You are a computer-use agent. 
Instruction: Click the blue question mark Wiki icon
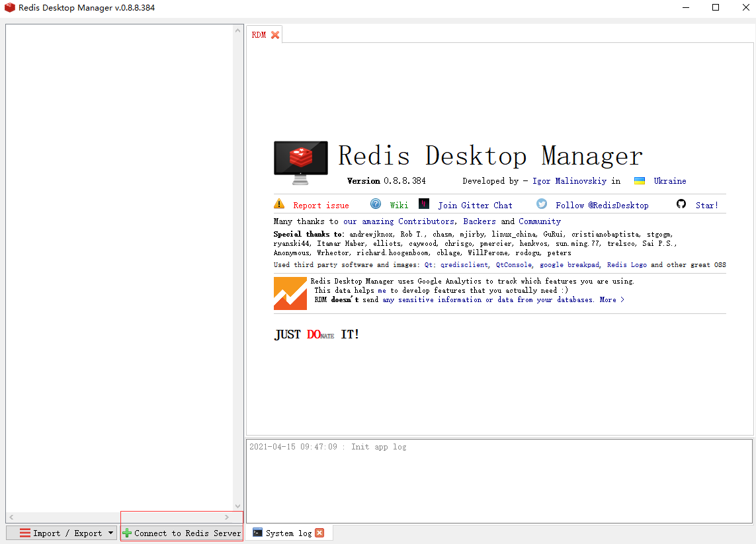pyautogui.click(x=375, y=204)
